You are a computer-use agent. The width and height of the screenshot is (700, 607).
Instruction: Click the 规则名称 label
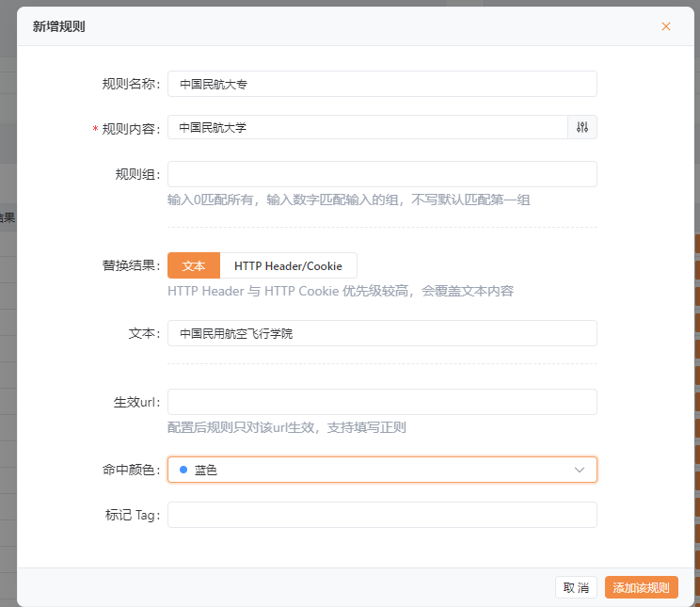coord(131,84)
